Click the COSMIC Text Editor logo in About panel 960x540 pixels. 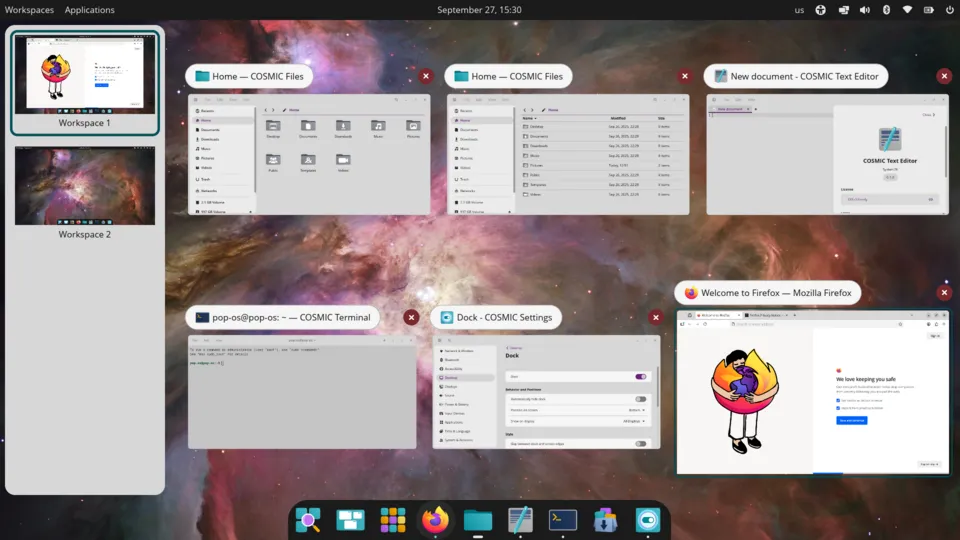point(890,140)
